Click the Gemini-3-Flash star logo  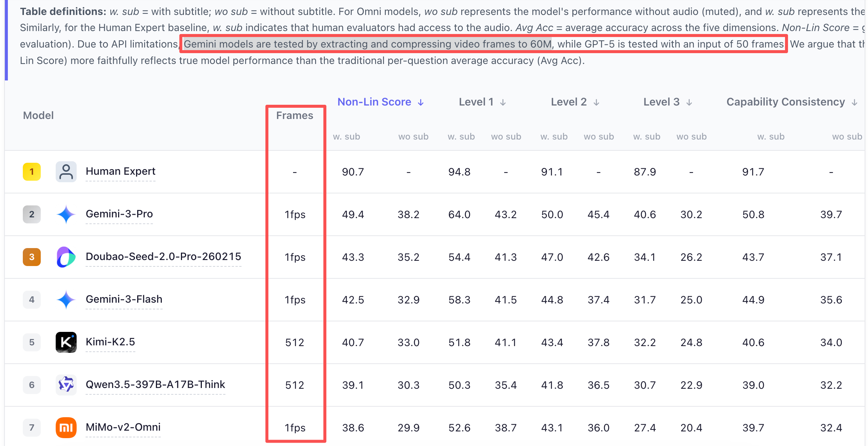click(66, 300)
